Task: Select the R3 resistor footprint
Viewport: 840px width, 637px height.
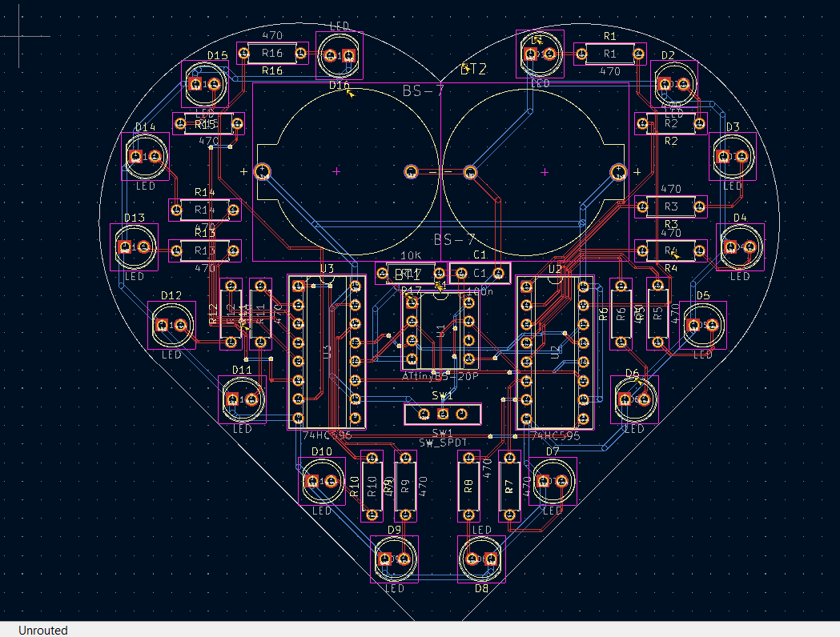Action: click(671, 206)
